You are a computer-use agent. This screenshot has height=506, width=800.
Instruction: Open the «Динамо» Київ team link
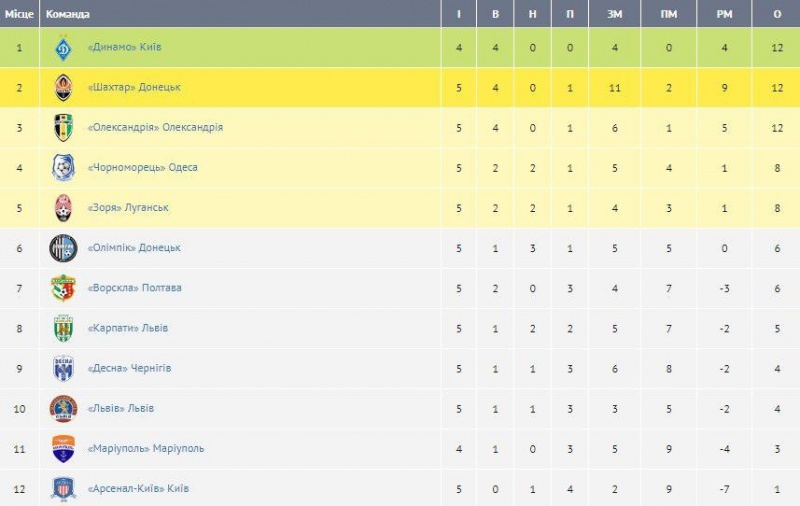pos(125,48)
